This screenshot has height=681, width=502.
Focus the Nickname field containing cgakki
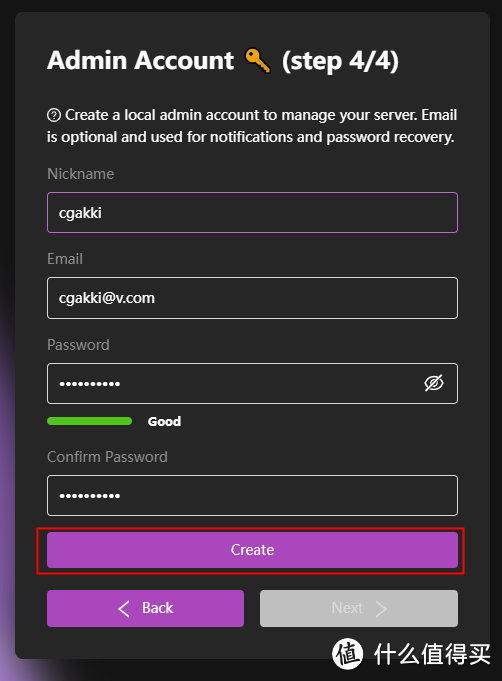click(252, 213)
